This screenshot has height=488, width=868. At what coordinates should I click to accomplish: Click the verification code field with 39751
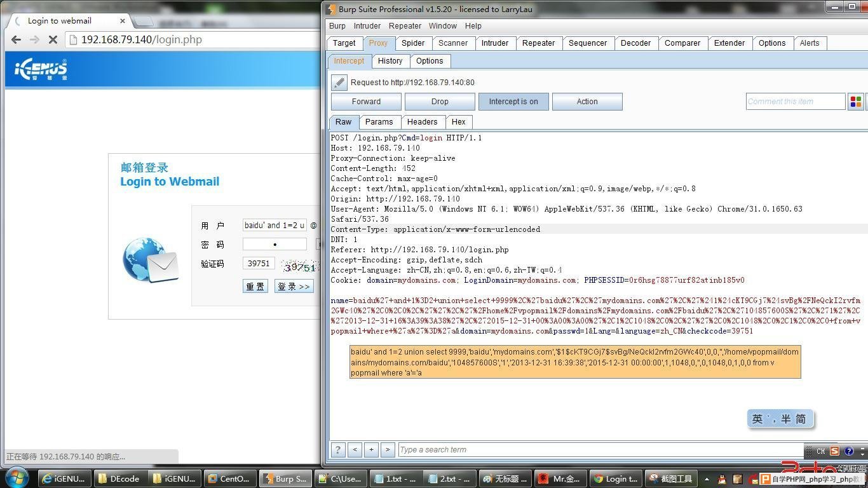coord(259,263)
